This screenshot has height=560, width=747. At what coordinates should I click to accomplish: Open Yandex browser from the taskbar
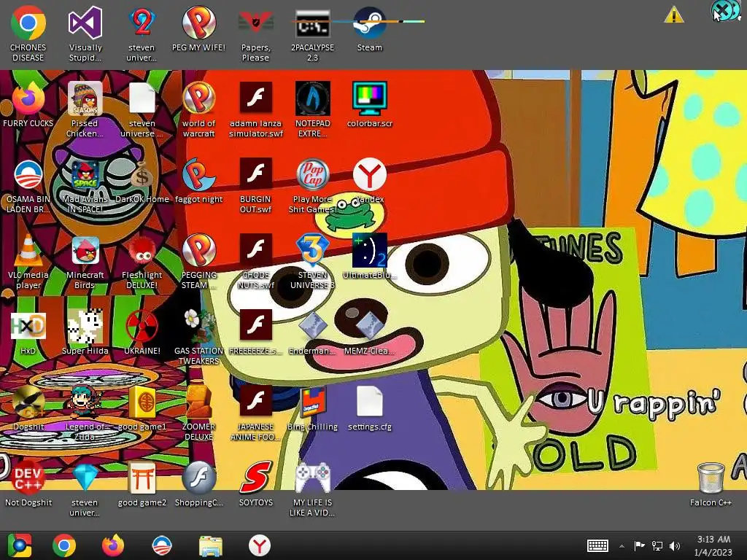point(259,545)
